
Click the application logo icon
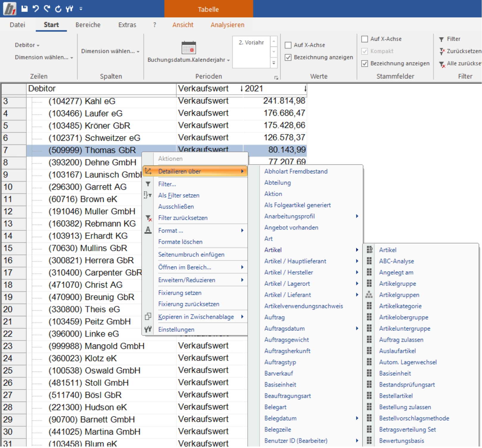tap(10, 9)
